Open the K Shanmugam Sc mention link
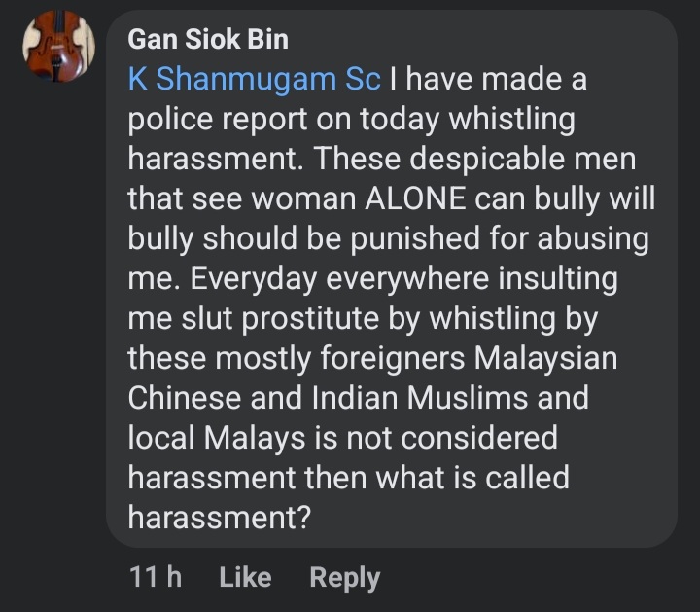Image resolution: width=700 pixels, height=612 pixels. tap(254, 80)
